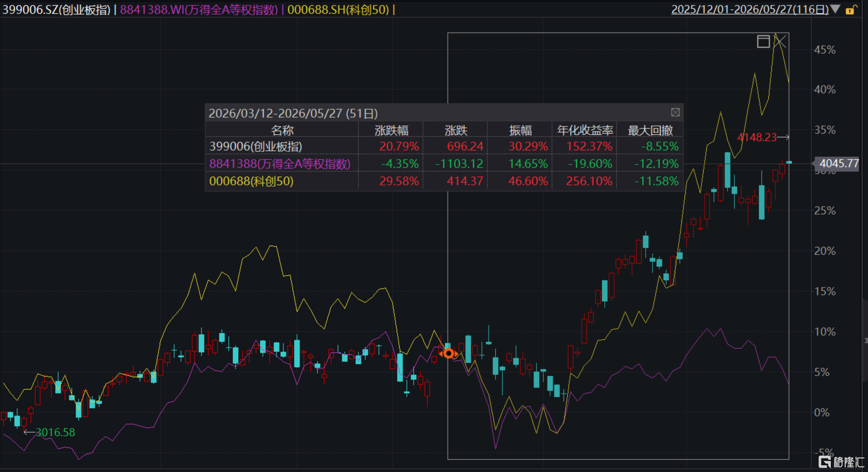
Task: Click the 2025/12/01-2026/05/27(116日) date range link
Action: [750, 9]
